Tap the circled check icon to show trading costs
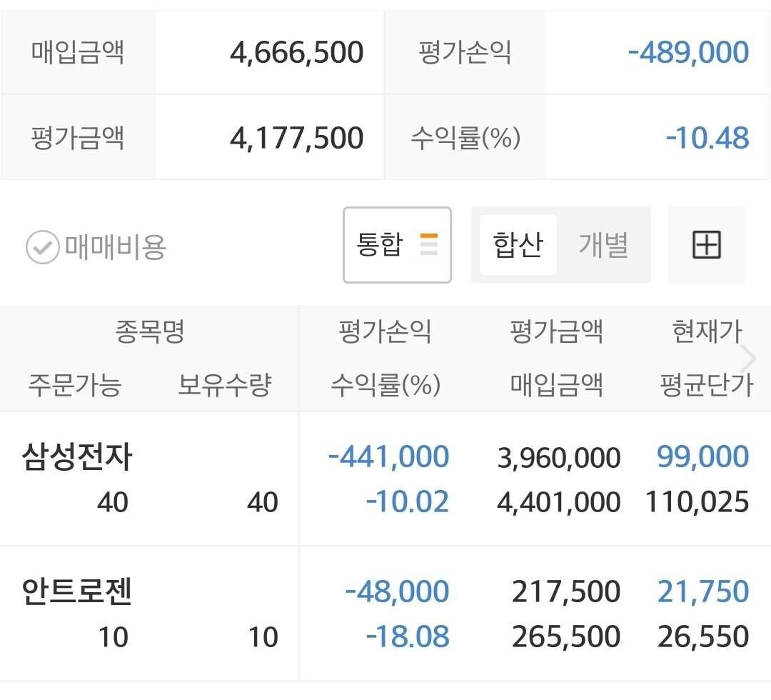 click(43, 246)
